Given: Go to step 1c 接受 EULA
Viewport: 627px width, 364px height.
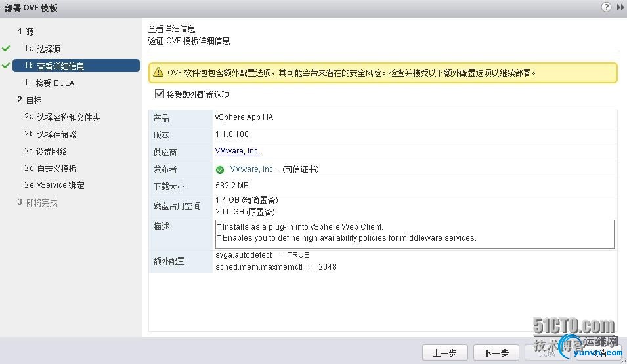Looking at the screenshot, I should pos(49,83).
